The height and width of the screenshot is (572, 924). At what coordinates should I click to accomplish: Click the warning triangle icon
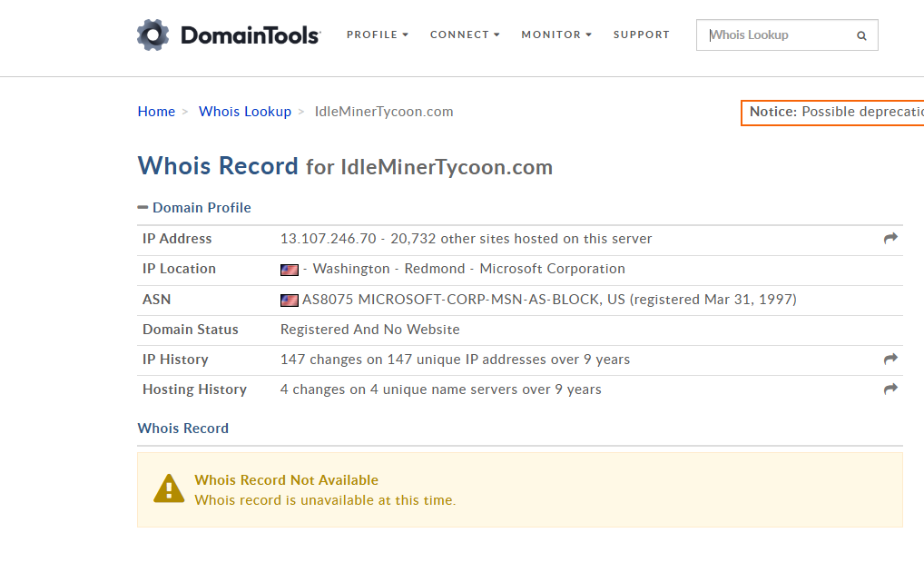pyautogui.click(x=169, y=488)
